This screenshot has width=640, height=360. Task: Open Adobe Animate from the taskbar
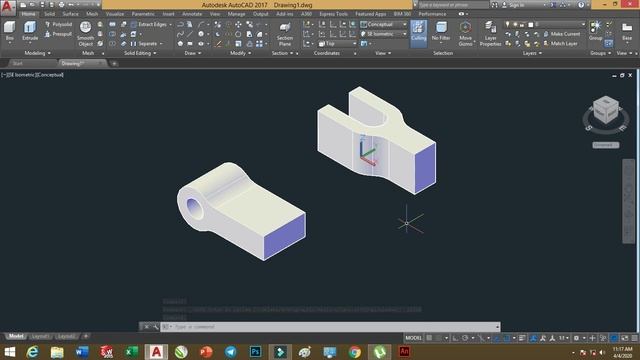pos(404,352)
